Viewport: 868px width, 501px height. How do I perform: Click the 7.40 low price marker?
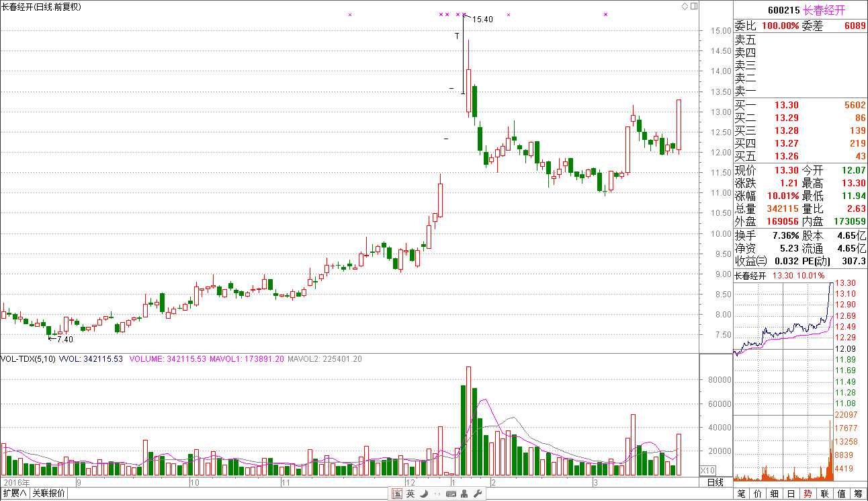click(64, 339)
